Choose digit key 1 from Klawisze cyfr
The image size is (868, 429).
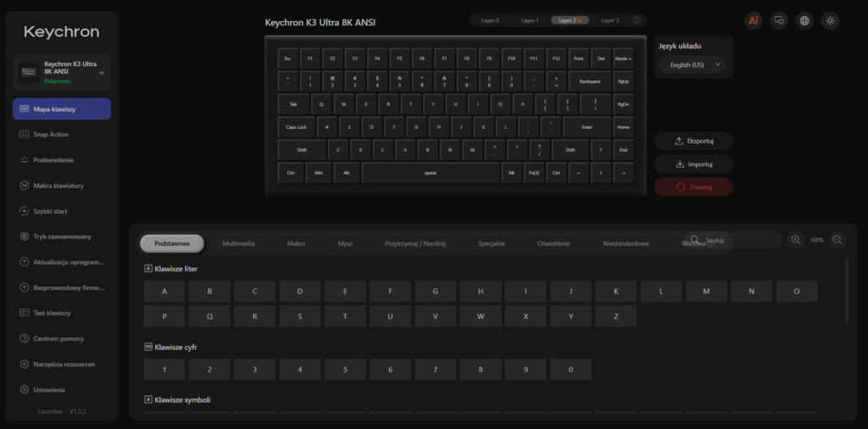tap(164, 369)
